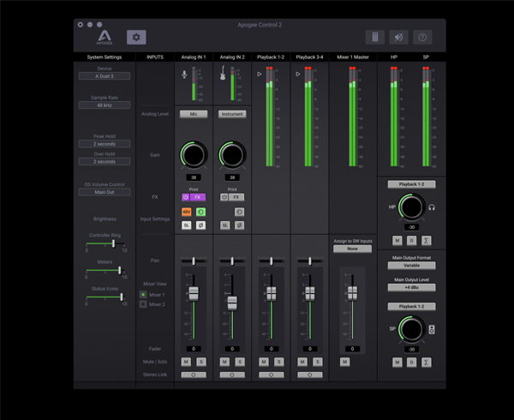Toggle phase invert on Analog IN 2

(239, 225)
